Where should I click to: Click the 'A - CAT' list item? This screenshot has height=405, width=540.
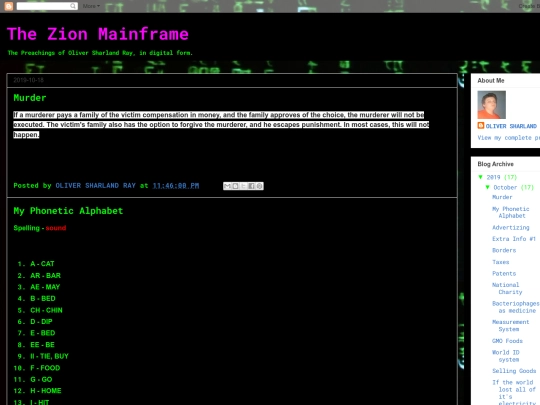(x=42, y=264)
